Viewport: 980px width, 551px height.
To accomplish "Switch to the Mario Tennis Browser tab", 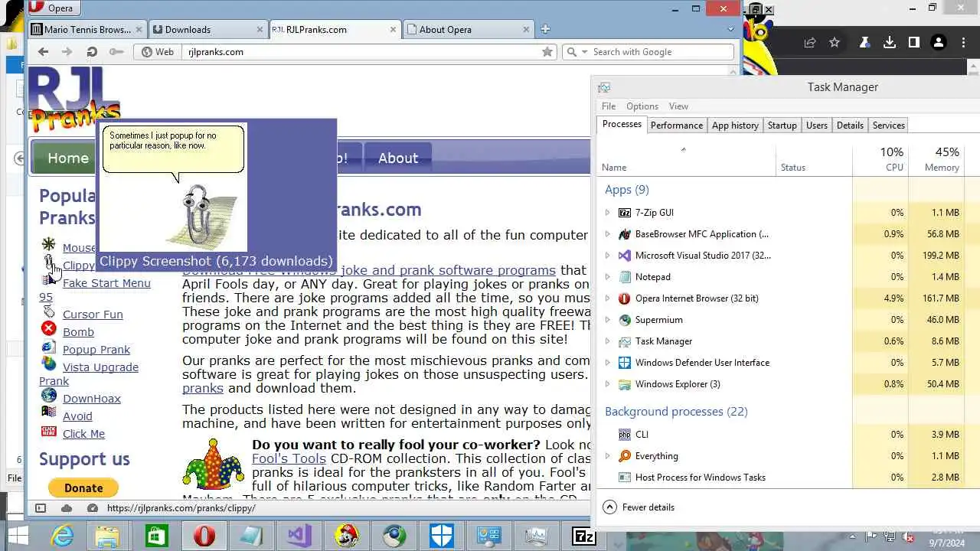I will pos(87,30).
